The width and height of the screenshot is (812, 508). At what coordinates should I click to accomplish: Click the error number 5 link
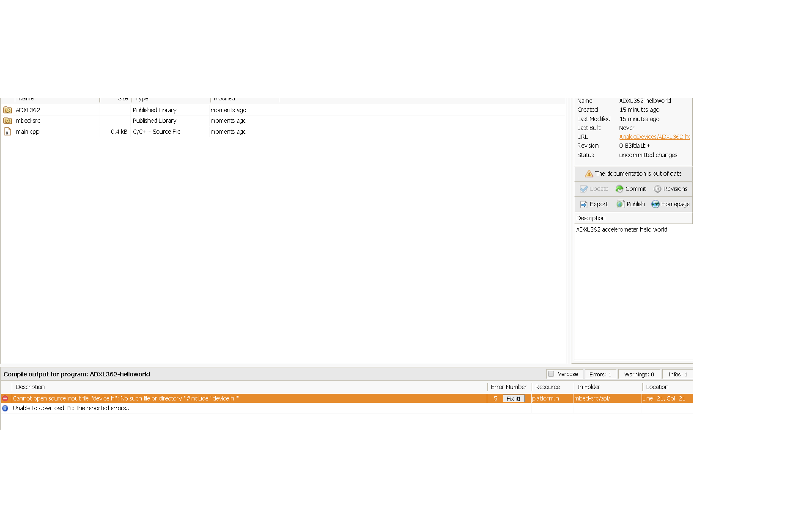tap(495, 398)
